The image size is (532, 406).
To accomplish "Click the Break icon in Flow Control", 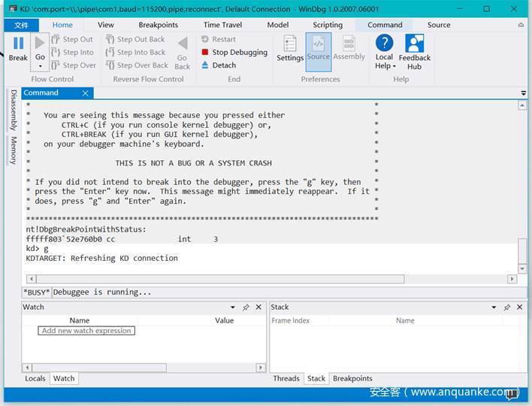I will [18, 48].
